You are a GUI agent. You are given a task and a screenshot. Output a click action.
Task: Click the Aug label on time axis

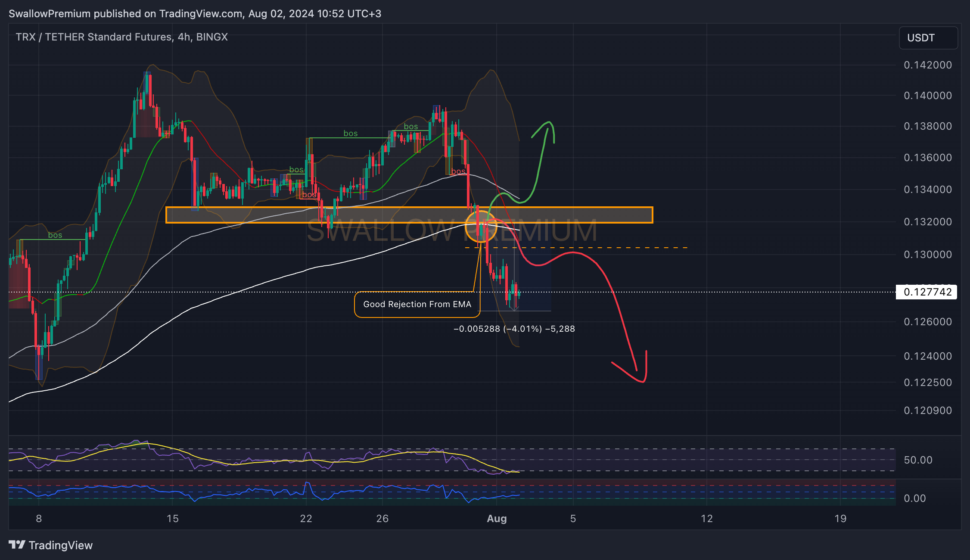click(497, 519)
